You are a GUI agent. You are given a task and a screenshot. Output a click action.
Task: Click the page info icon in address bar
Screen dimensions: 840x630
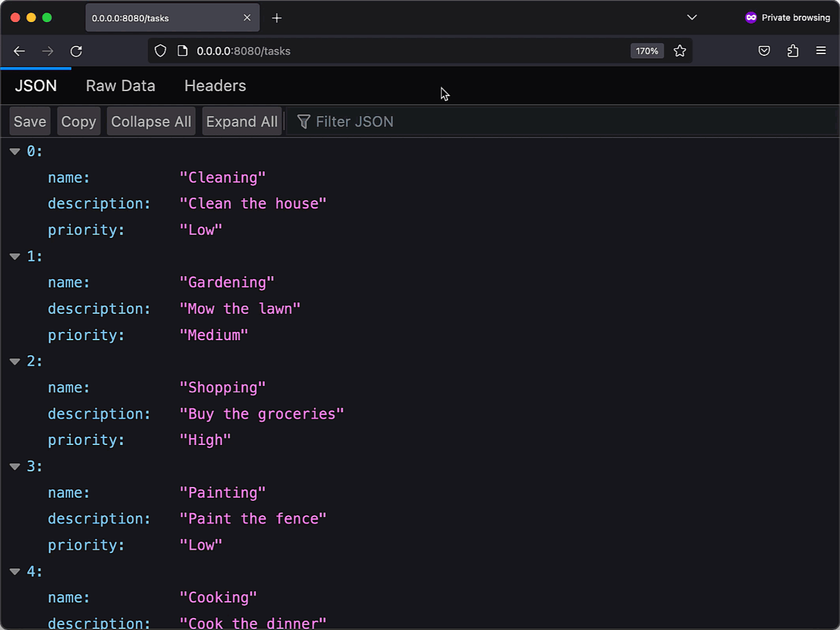183,51
